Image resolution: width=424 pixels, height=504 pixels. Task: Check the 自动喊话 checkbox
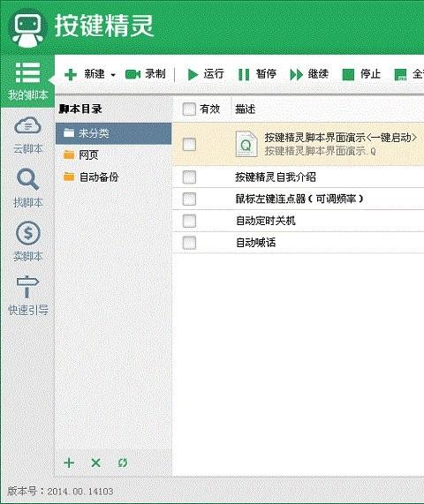[189, 243]
